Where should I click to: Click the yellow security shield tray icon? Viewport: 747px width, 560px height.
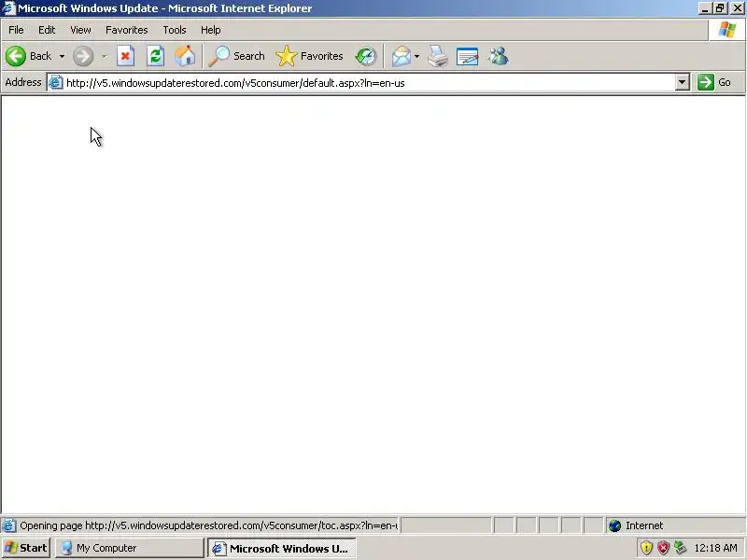point(646,548)
